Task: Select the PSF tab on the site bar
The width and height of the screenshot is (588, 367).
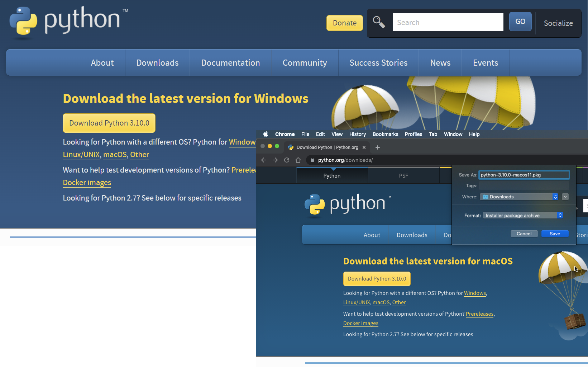Action: coord(403,175)
